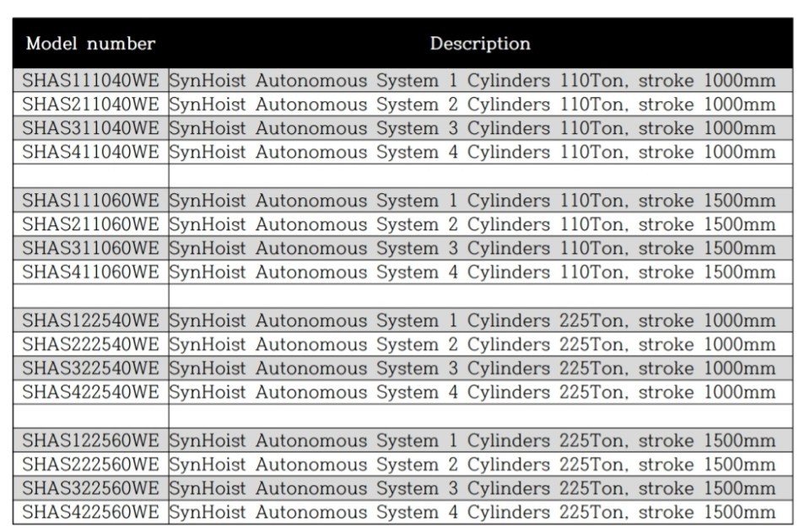
Task: Select model cell SHAS111060WE
Action: point(90,200)
